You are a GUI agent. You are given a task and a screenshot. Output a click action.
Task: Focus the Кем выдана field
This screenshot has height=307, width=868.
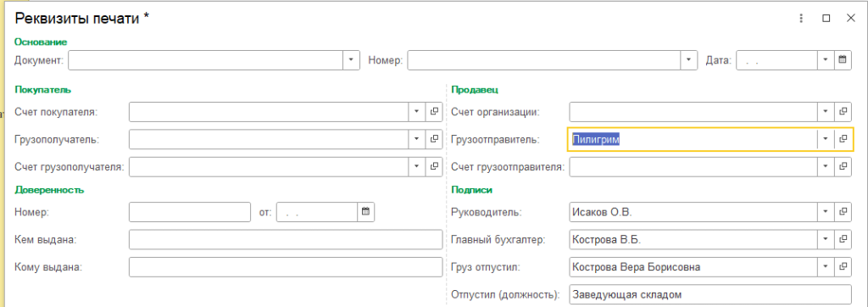click(286, 239)
